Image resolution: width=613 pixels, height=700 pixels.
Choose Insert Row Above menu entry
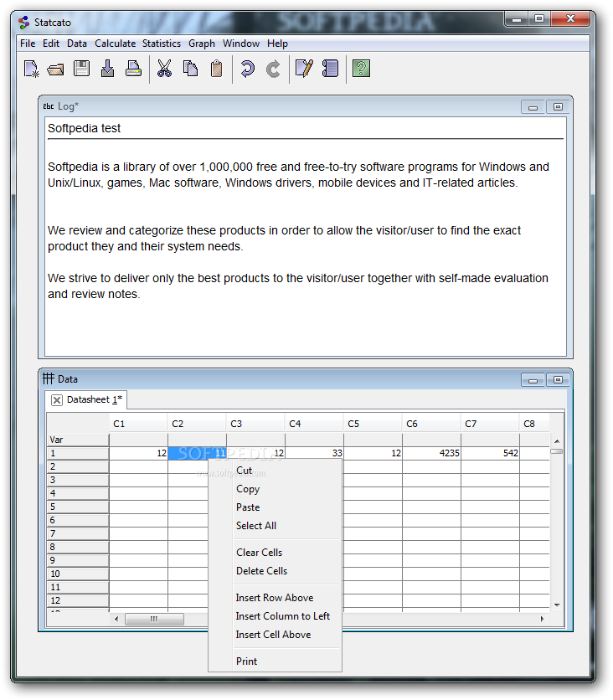[275, 597]
